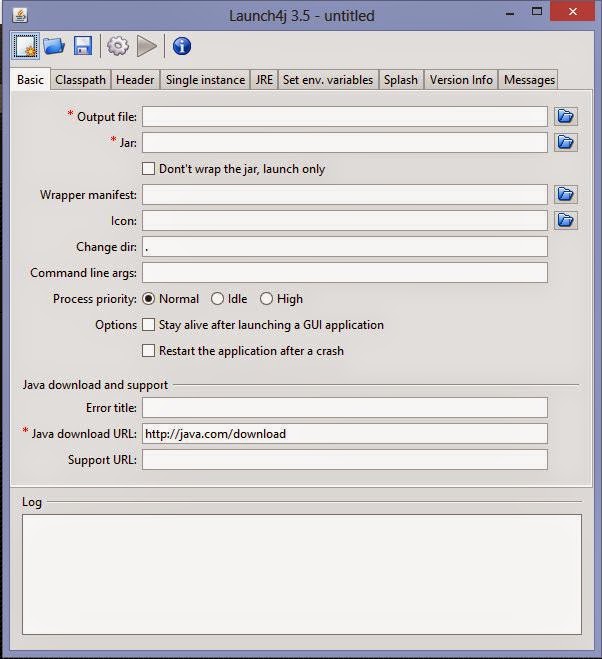Click the Command line args field
Viewport: 602px width, 659px height.
[x=345, y=273]
